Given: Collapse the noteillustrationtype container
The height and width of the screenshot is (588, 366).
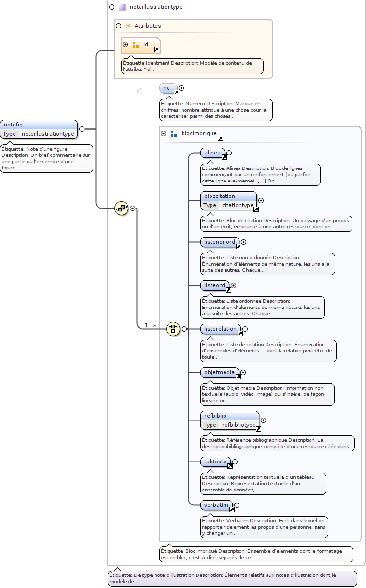Looking at the screenshot, I should [x=112, y=7].
